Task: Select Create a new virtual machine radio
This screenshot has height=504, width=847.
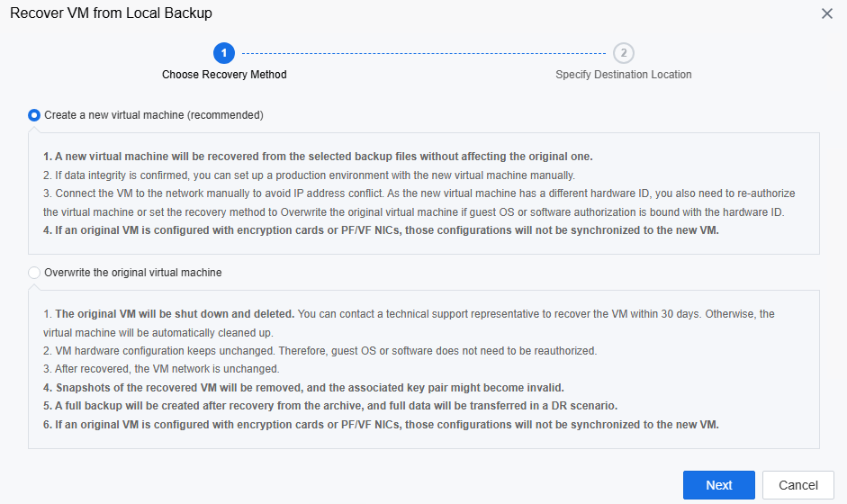Action: click(x=34, y=115)
